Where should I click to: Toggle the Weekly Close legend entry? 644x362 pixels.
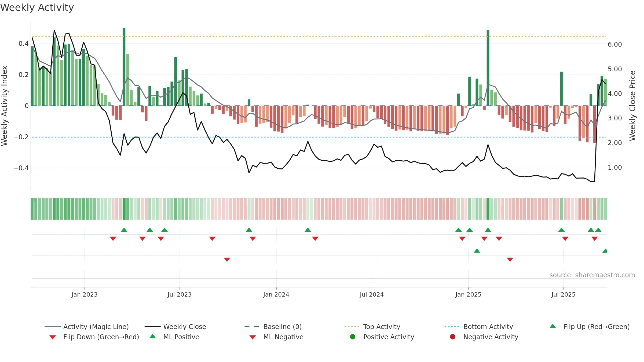coord(175,327)
